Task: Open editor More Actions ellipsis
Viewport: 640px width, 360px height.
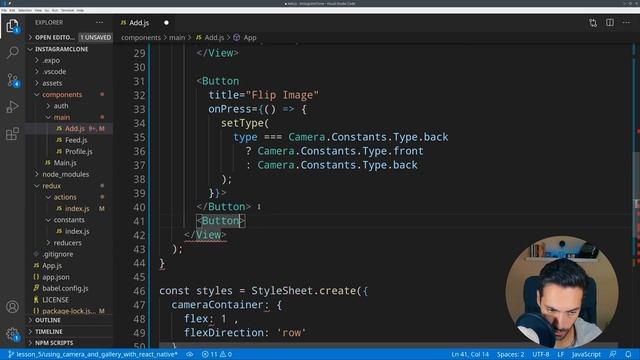Action: (626, 22)
